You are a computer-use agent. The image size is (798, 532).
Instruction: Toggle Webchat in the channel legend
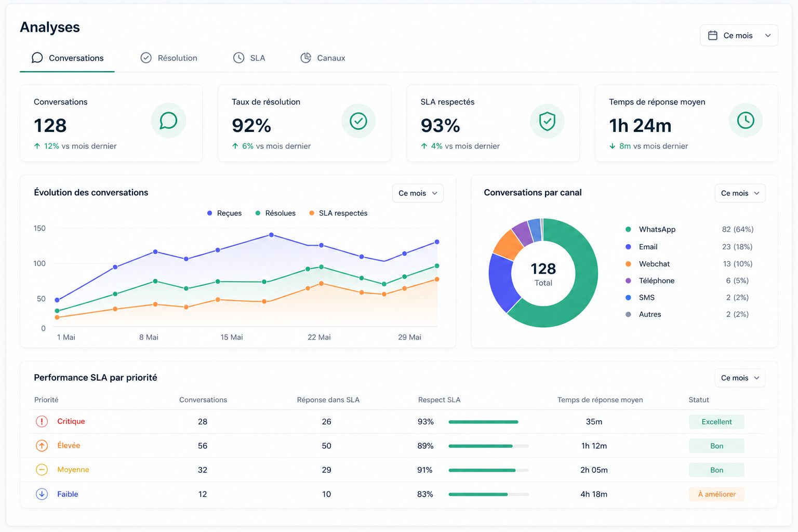[x=647, y=264]
